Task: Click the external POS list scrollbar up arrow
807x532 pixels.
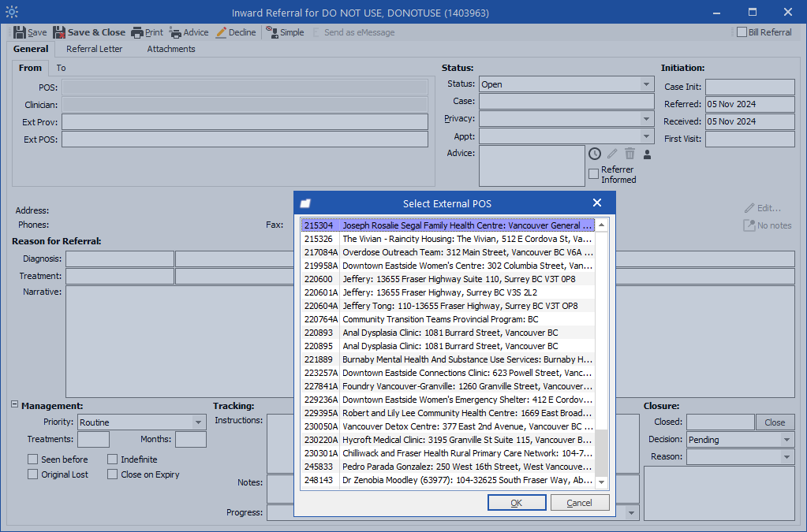Action: click(x=600, y=225)
